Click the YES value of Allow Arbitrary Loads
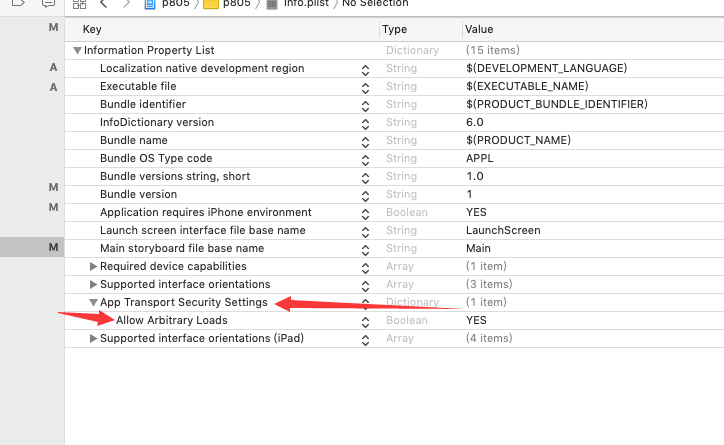 (476, 320)
